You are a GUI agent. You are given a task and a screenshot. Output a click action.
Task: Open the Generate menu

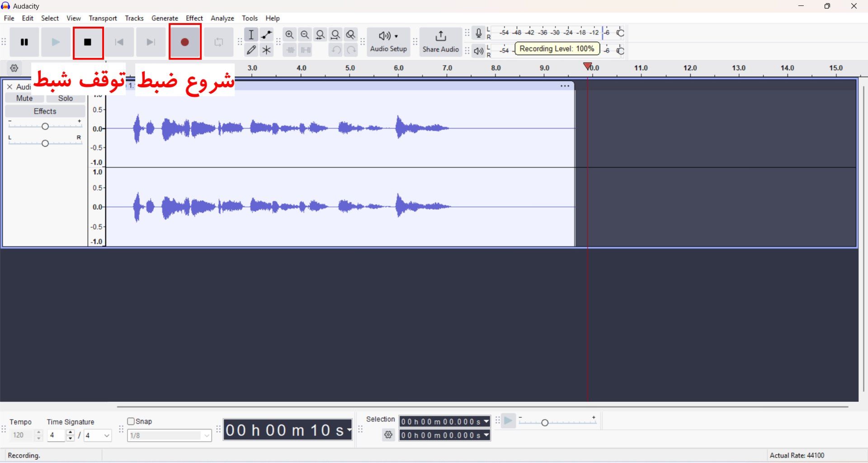(165, 18)
